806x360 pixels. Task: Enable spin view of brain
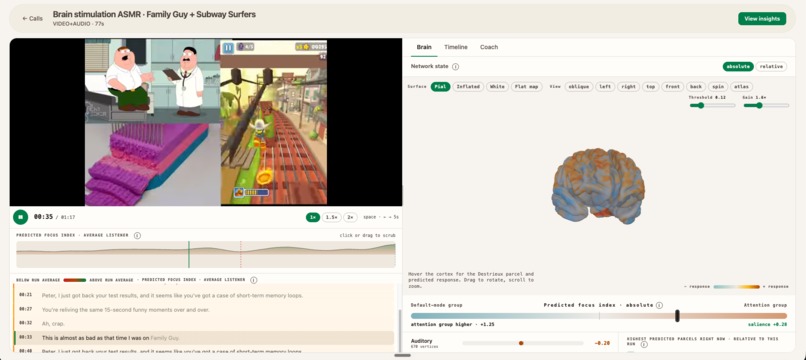pyautogui.click(x=718, y=86)
